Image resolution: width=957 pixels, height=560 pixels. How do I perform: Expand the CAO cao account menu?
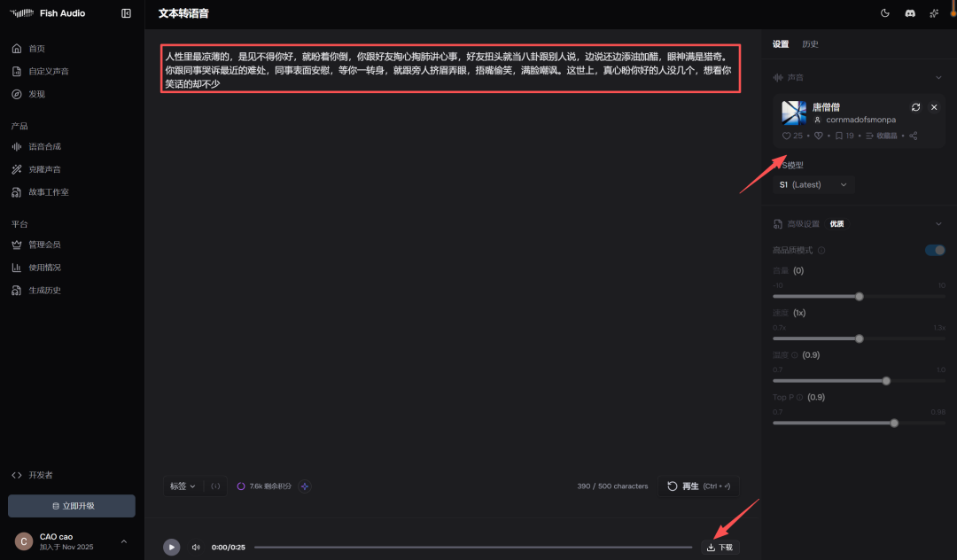pyautogui.click(x=123, y=541)
